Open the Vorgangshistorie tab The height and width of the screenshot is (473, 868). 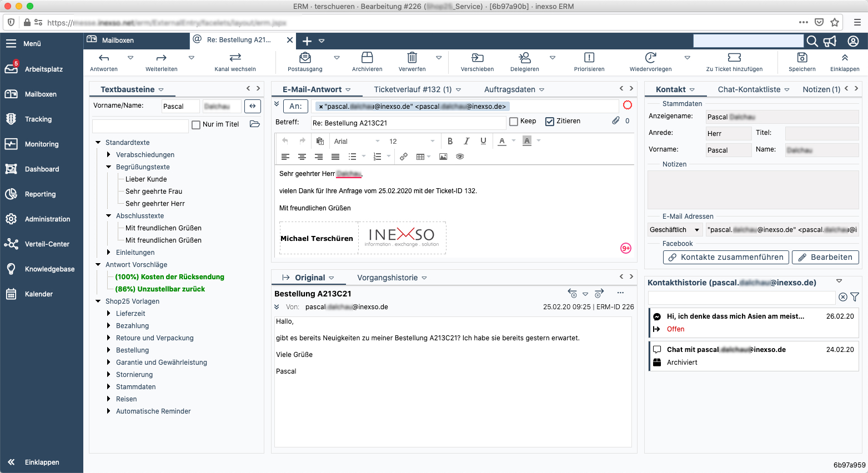[x=389, y=277]
